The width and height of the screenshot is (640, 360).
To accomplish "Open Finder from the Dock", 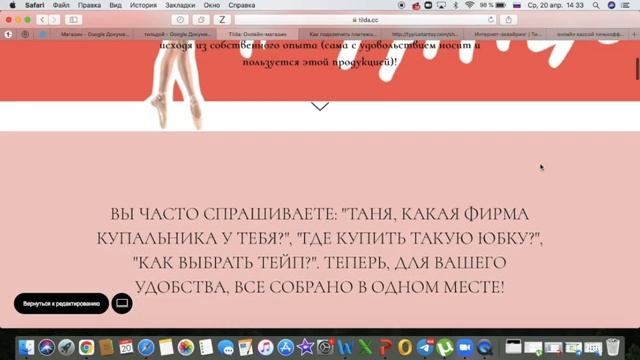I will point(27,348).
